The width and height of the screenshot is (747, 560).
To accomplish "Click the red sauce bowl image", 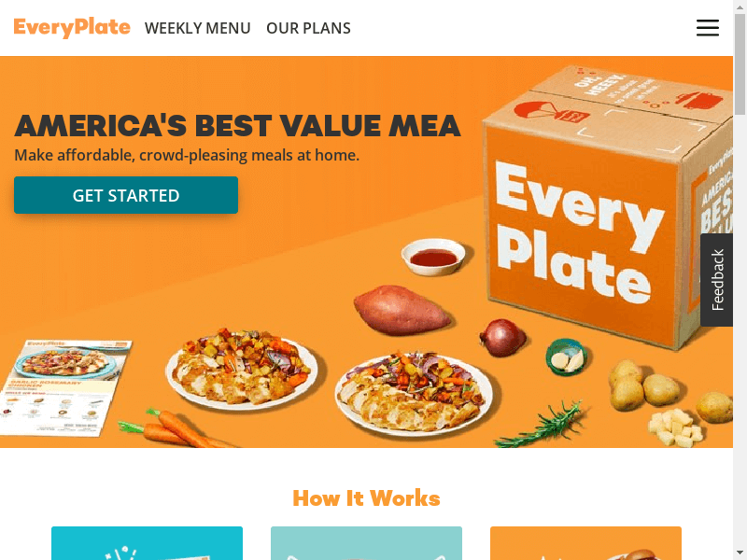I will click(x=433, y=258).
